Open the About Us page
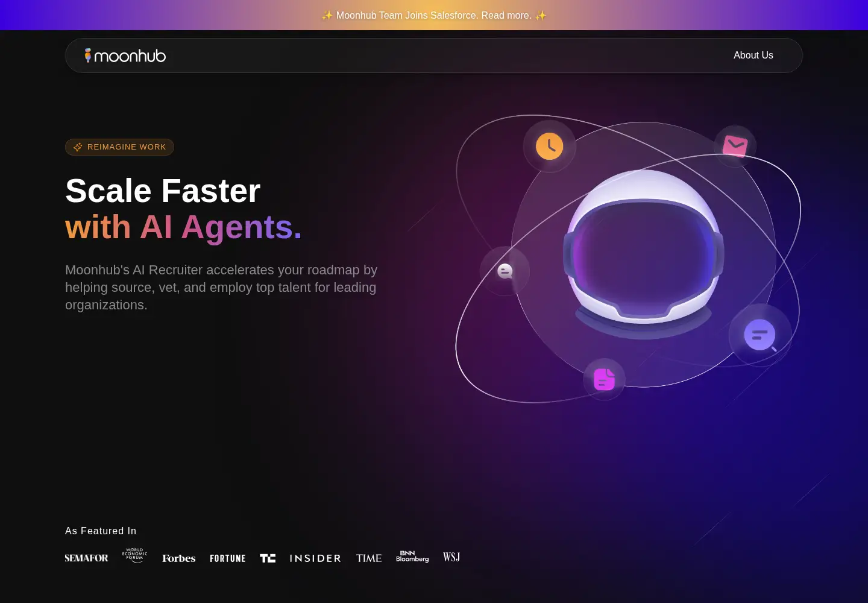 click(x=753, y=55)
